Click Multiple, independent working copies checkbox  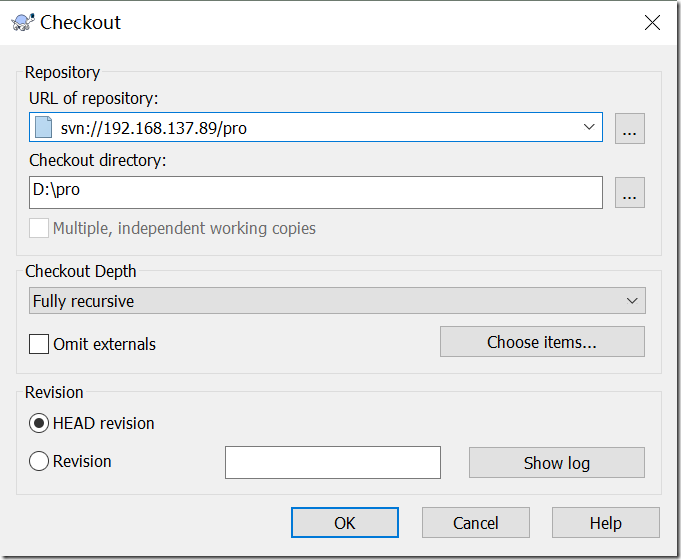click(x=39, y=228)
